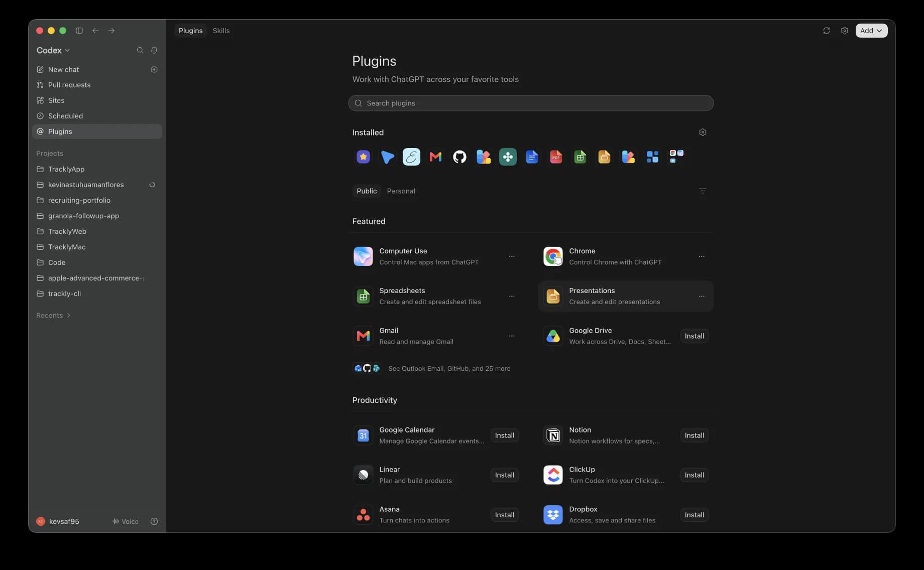Image resolution: width=924 pixels, height=570 pixels.
Task: Open search in the Codex sidebar
Action: pos(140,50)
